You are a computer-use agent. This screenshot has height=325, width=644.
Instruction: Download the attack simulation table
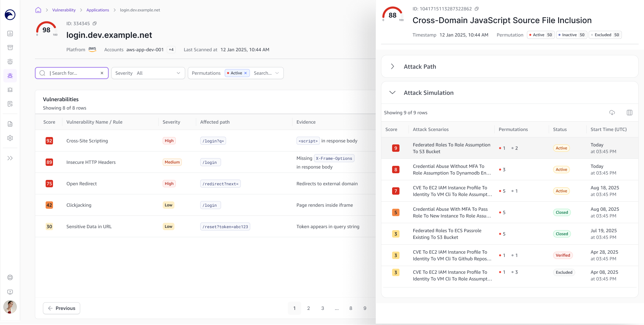click(612, 113)
